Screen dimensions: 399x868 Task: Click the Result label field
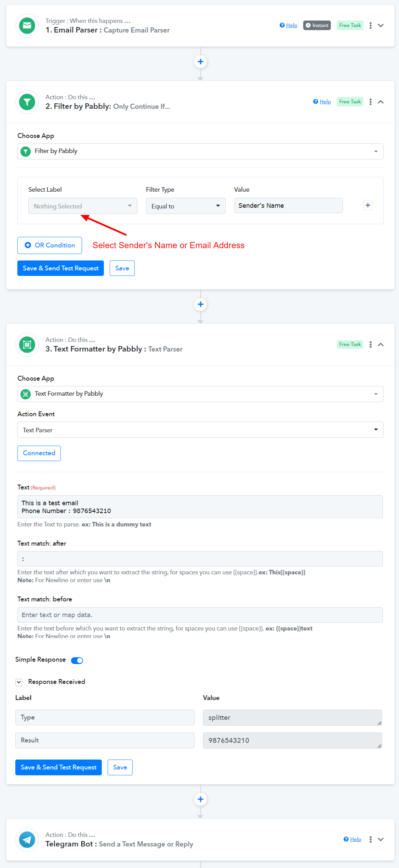(x=105, y=740)
